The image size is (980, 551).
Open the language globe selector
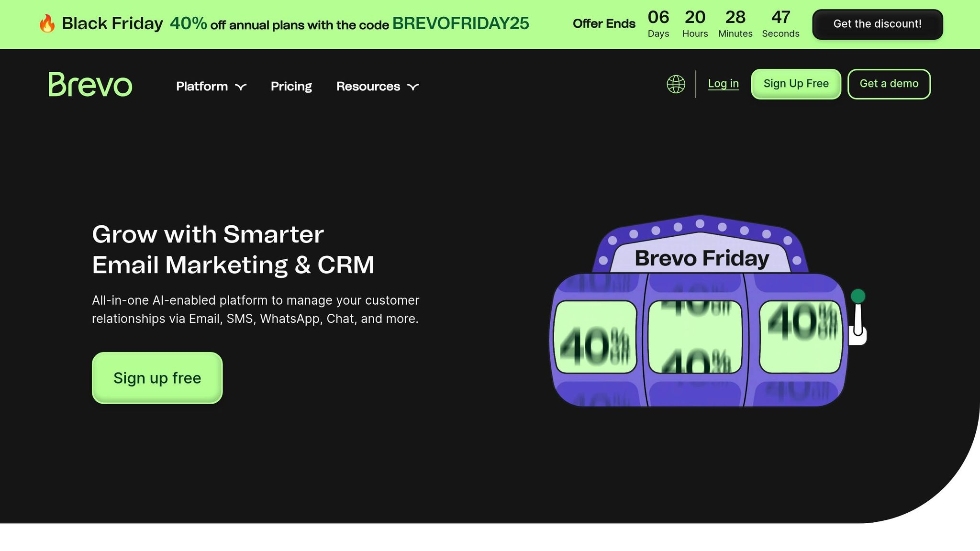[x=676, y=84]
